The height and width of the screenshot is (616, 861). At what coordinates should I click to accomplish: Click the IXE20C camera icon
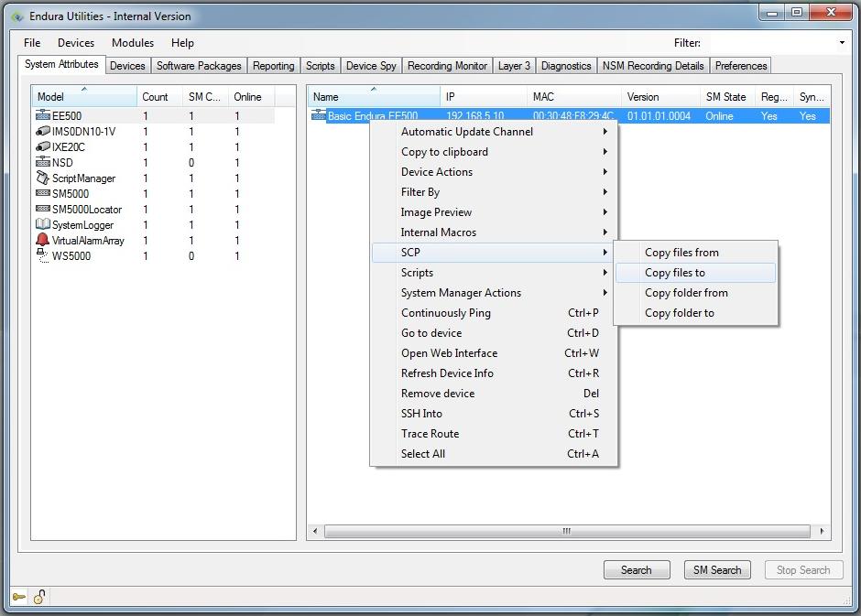[x=43, y=146]
